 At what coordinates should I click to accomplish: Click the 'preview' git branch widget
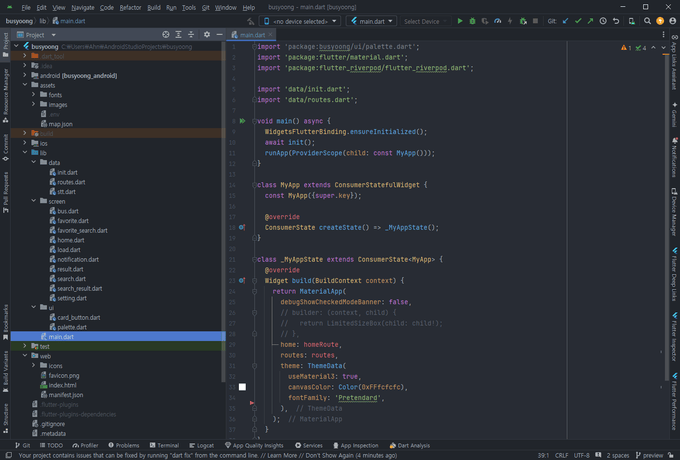(649, 455)
